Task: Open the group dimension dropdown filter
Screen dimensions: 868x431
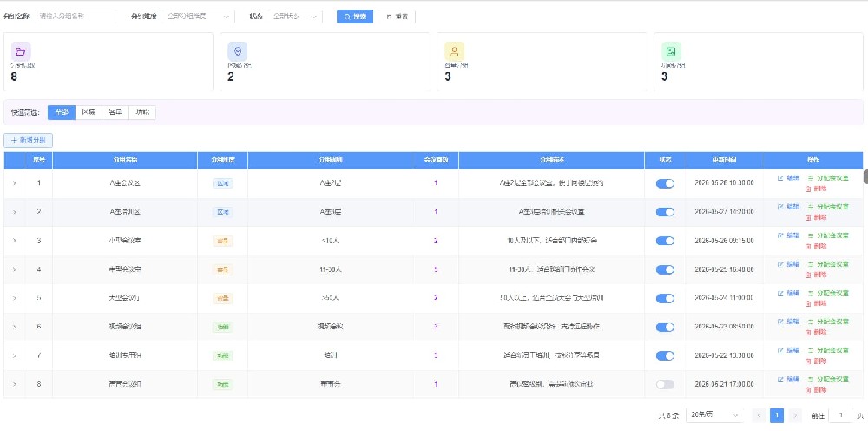Action: tap(198, 17)
